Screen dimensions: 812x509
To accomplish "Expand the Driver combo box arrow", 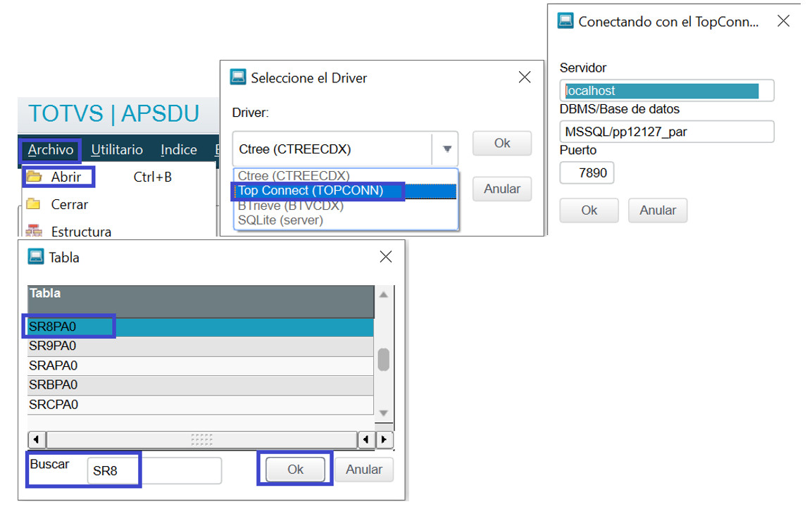I will pos(446,149).
